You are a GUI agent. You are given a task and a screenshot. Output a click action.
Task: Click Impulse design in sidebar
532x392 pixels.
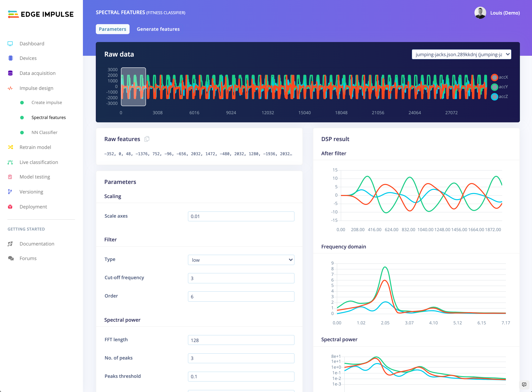tap(36, 88)
